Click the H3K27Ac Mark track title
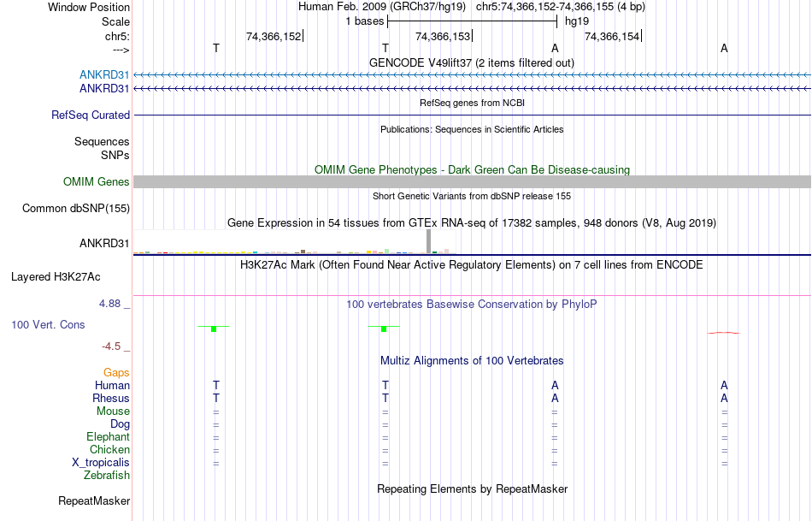Screen dimensions: 812x521 point(472,265)
